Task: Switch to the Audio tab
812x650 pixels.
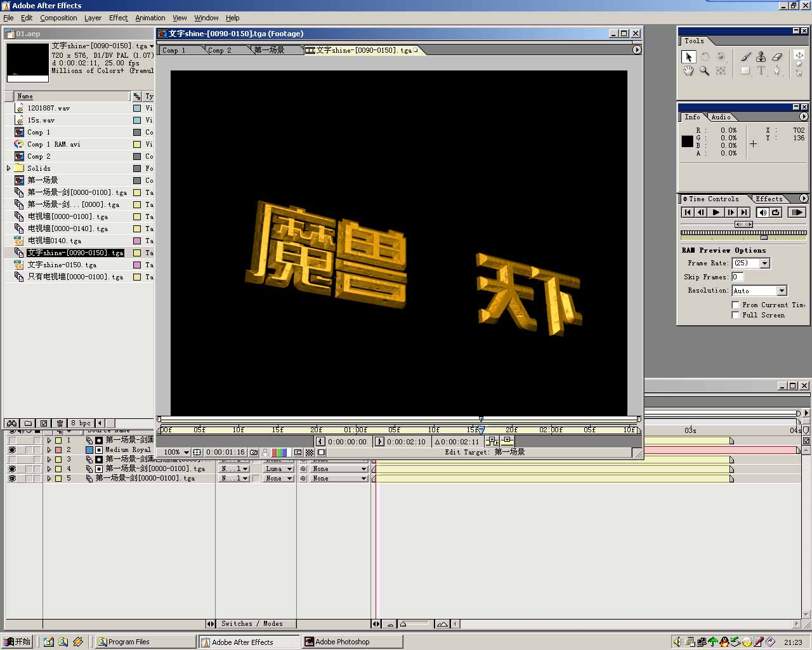Action: [x=721, y=117]
